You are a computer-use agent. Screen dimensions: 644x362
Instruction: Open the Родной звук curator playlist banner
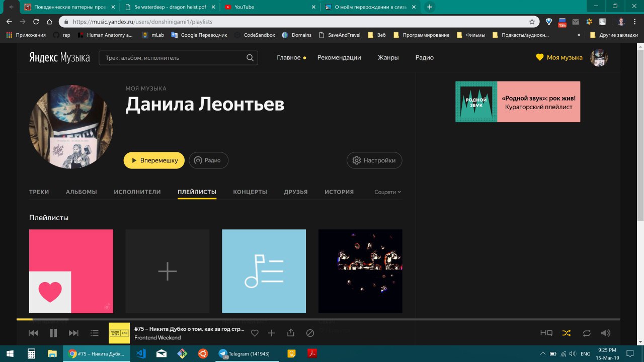518,102
